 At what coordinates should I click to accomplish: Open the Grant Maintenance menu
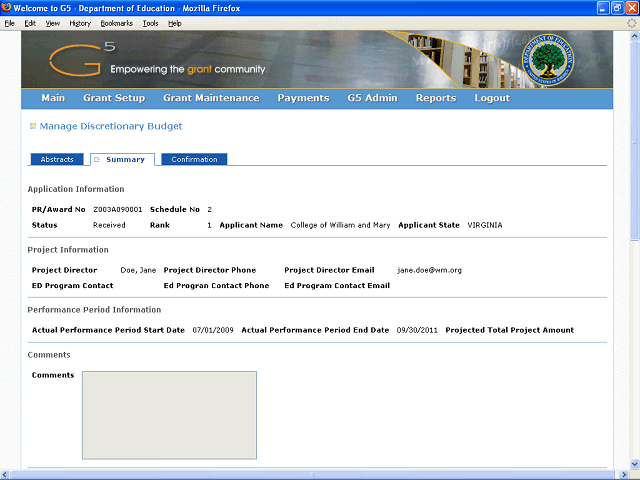[211, 98]
